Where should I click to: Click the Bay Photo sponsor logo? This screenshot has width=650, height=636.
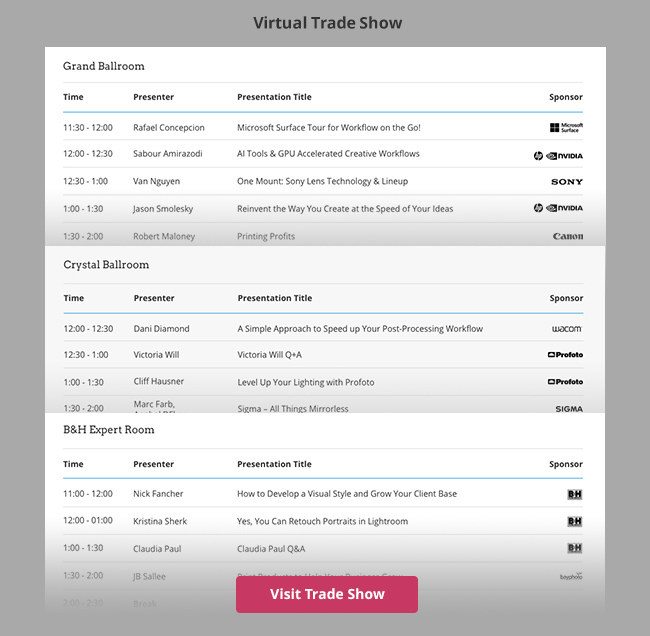[x=571, y=576]
